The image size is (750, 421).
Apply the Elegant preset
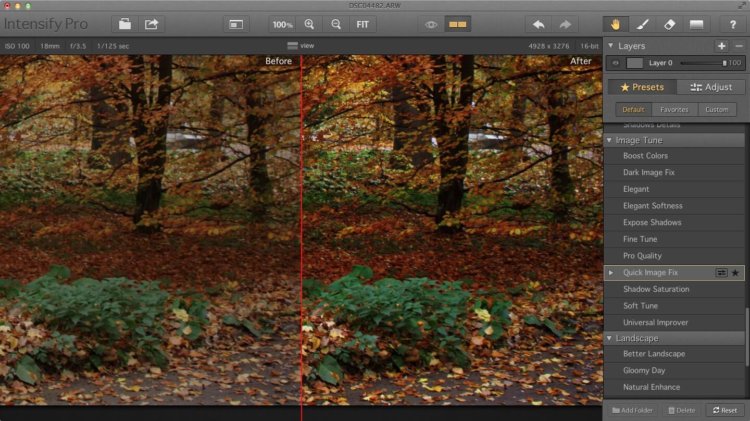674,189
